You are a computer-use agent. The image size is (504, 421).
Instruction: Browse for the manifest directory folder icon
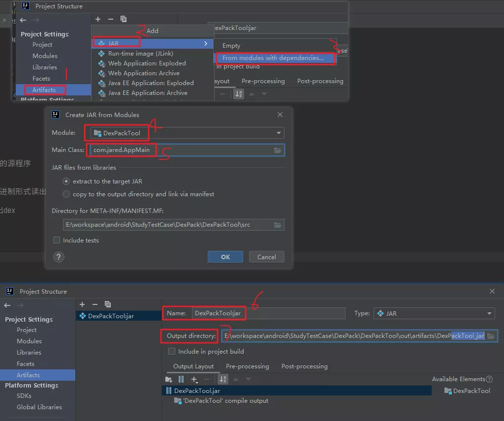278,225
